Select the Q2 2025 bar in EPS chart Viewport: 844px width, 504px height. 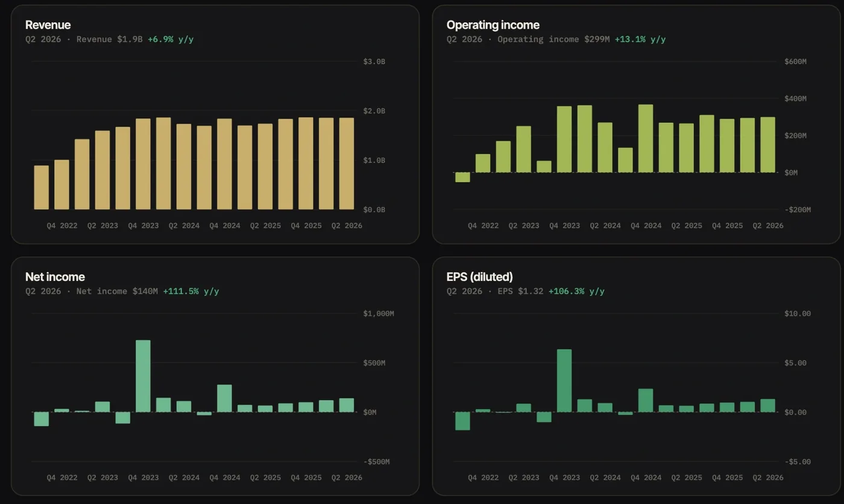pos(687,409)
